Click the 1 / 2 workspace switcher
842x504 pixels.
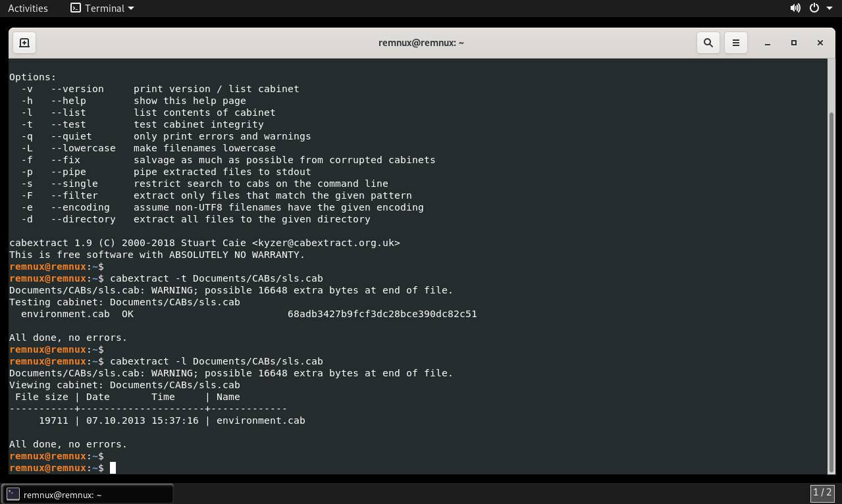[x=823, y=493]
